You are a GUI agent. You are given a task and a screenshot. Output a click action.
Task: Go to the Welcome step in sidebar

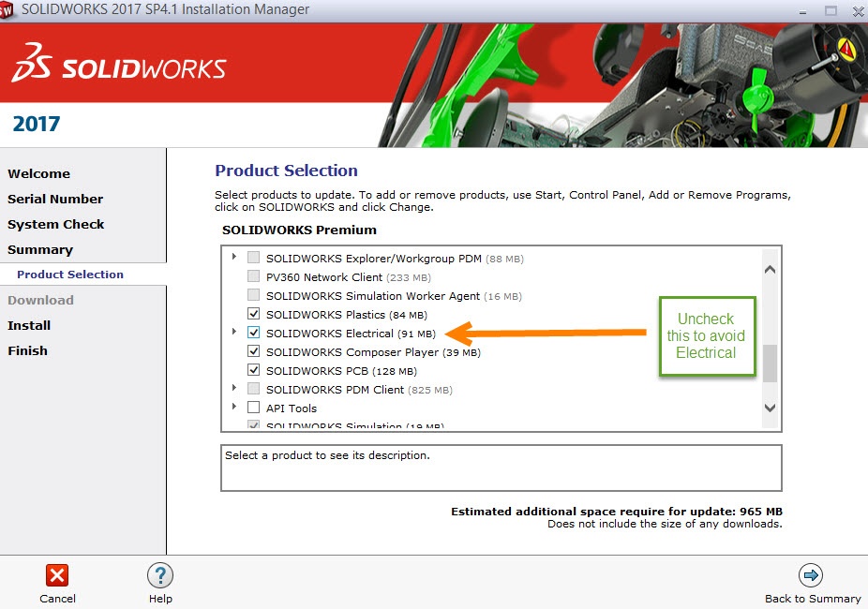click(x=38, y=173)
